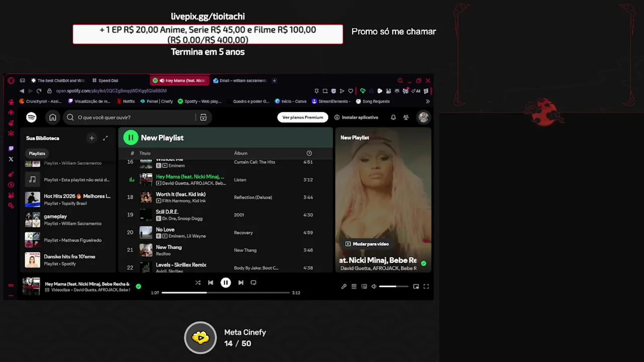This screenshot has height=362, width=644.
Task: Click Ver planos Premium button
Action: [x=302, y=117]
